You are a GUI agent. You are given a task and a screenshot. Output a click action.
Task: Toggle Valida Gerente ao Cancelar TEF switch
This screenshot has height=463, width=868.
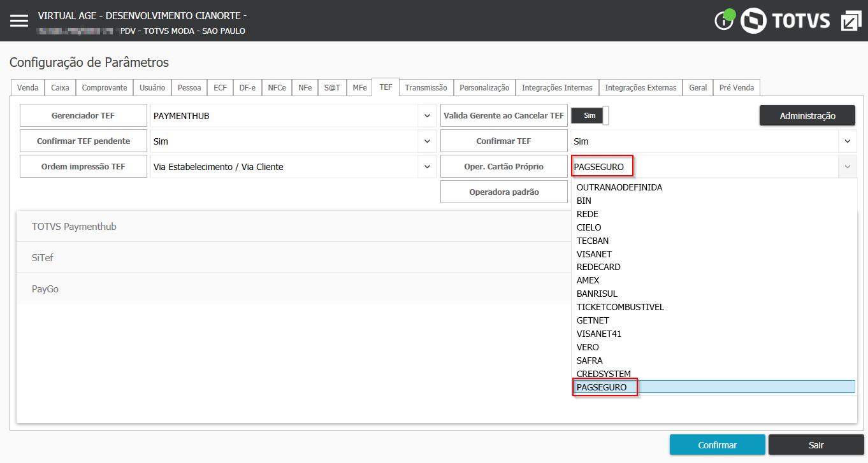click(590, 115)
